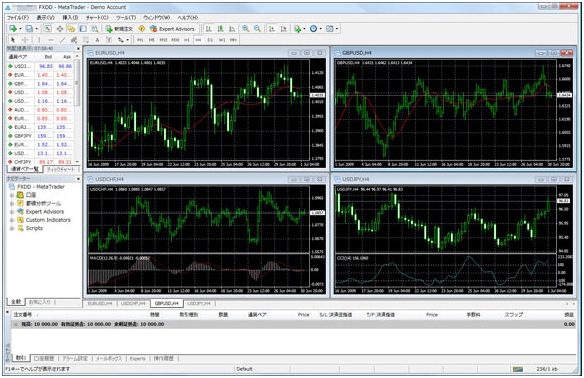Open the Experts tab in terminal panel
This screenshot has width=584, height=378.
137,358
